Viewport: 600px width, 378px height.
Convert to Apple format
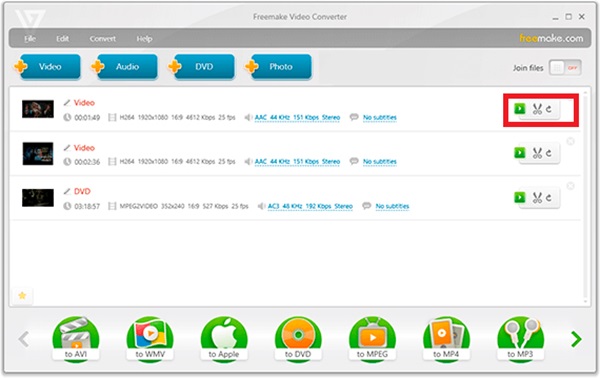(224, 339)
